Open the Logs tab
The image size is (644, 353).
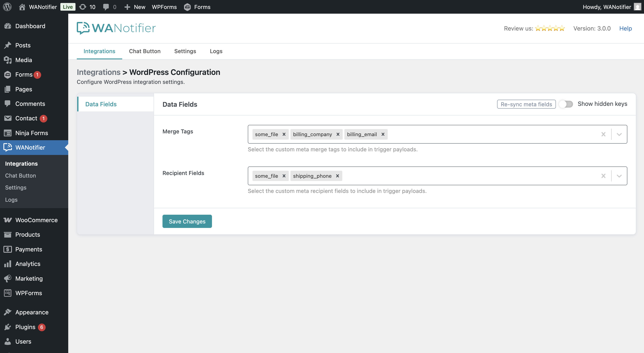tap(216, 51)
